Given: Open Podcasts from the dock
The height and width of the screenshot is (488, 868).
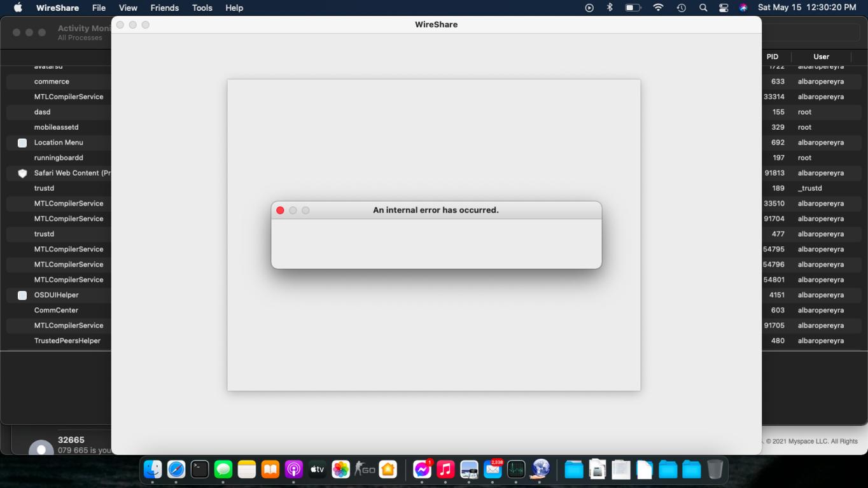Looking at the screenshot, I should [x=293, y=470].
